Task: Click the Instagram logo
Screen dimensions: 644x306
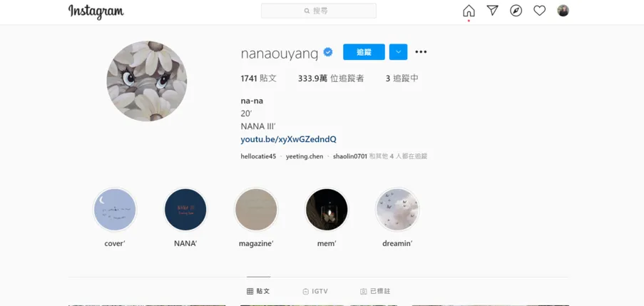Action: pos(96,11)
